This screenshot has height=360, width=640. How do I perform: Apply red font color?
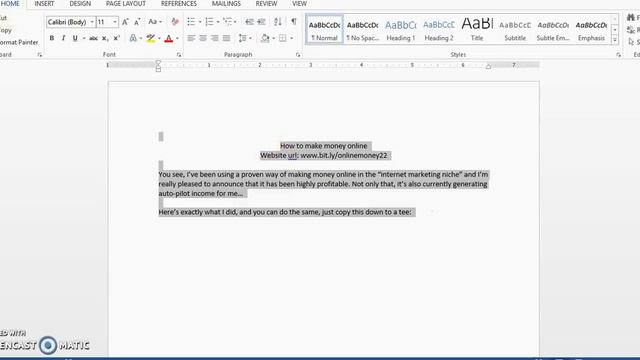169,38
